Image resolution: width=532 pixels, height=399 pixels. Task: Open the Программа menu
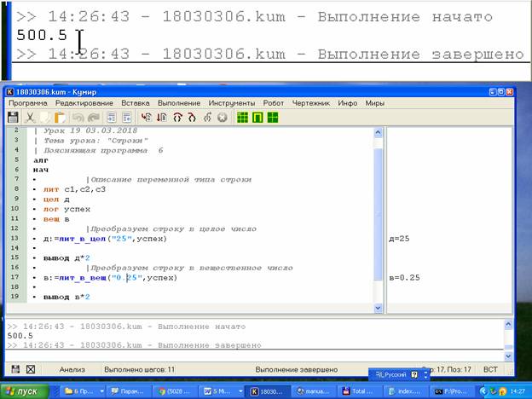pos(27,103)
